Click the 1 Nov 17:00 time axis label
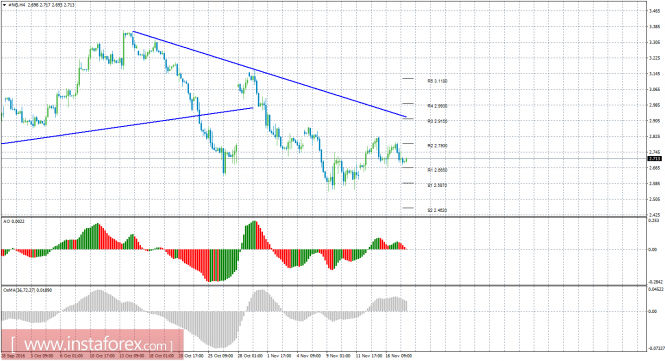 click(279, 356)
